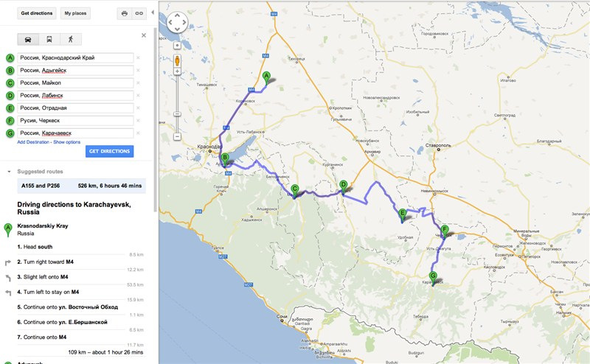
Task: Click green marker A beside first destination
Action: pyautogui.click(x=10, y=58)
